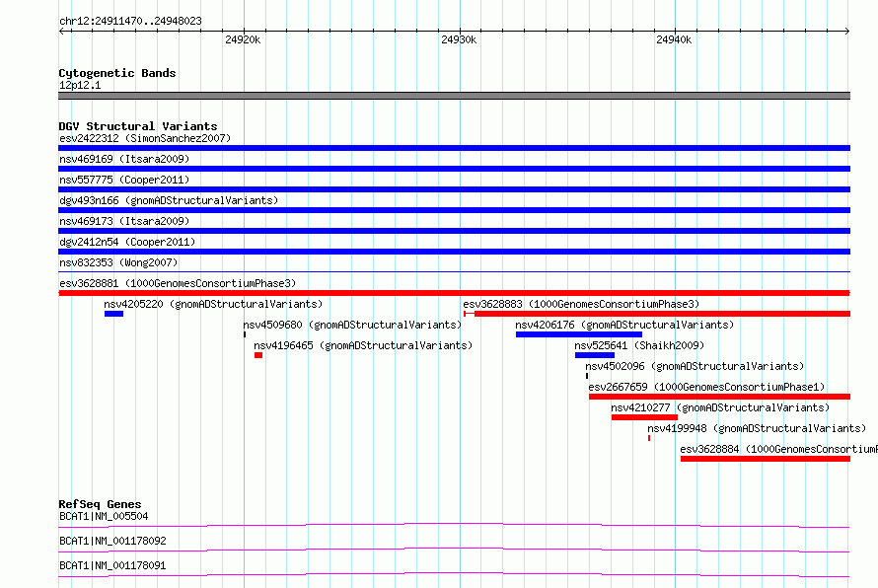
Task: Click the esv2422312 (SimonSanchez2007) variant label
Action: tap(145, 138)
